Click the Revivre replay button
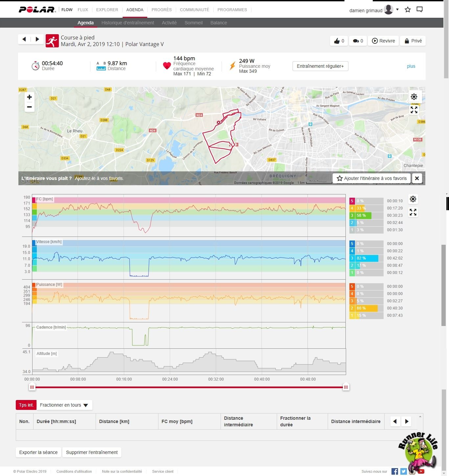The height and width of the screenshot is (476, 449). click(x=383, y=41)
